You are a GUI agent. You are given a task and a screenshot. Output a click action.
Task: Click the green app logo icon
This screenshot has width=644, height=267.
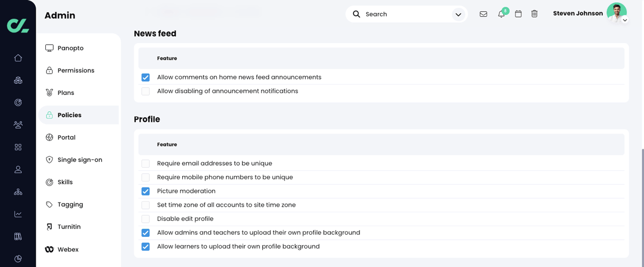pyautogui.click(x=18, y=25)
